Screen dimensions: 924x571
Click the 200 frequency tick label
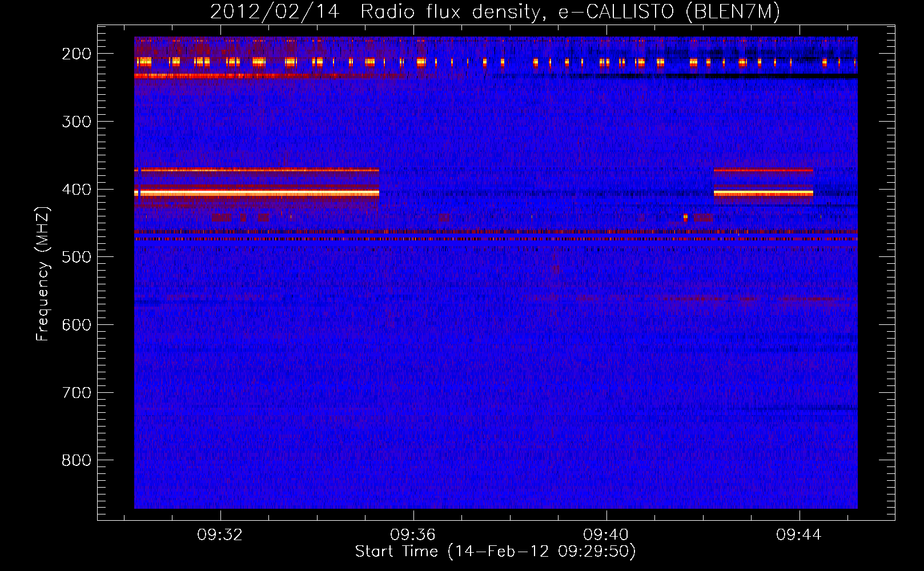(x=77, y=54)
